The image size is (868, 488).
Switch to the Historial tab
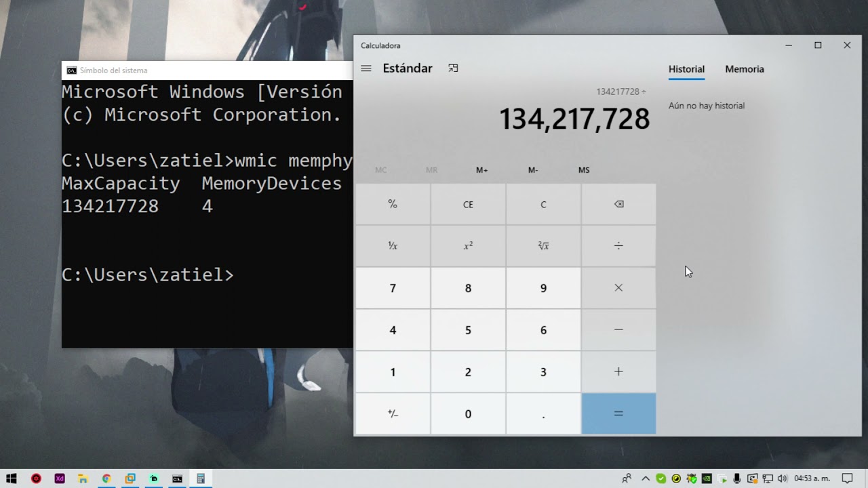coord(686,69)
